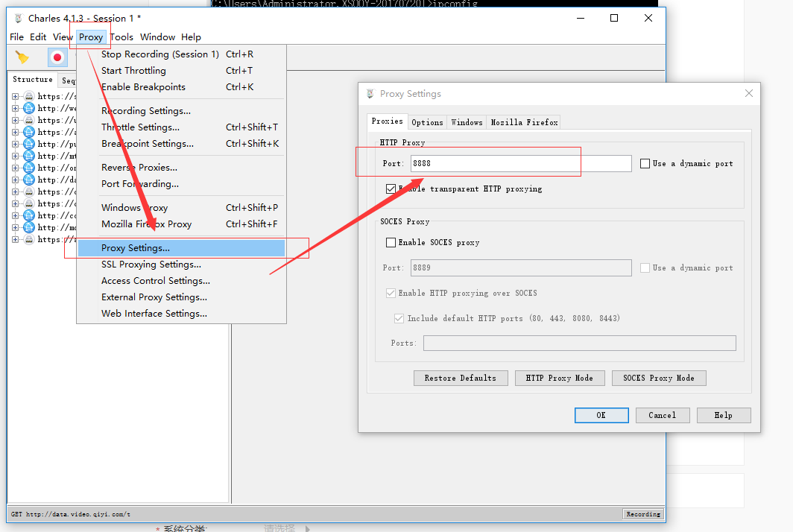The height and width of the screenshot is (532, 793).
Task: Open Web Interface Settings...
Action: pos(182,314)
